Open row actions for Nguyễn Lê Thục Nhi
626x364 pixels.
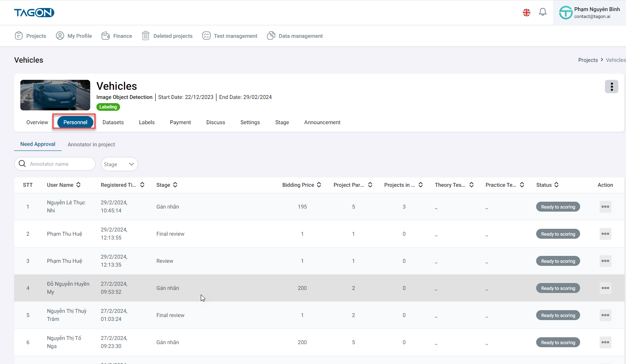pyautogui.click(x=605, y=207)
